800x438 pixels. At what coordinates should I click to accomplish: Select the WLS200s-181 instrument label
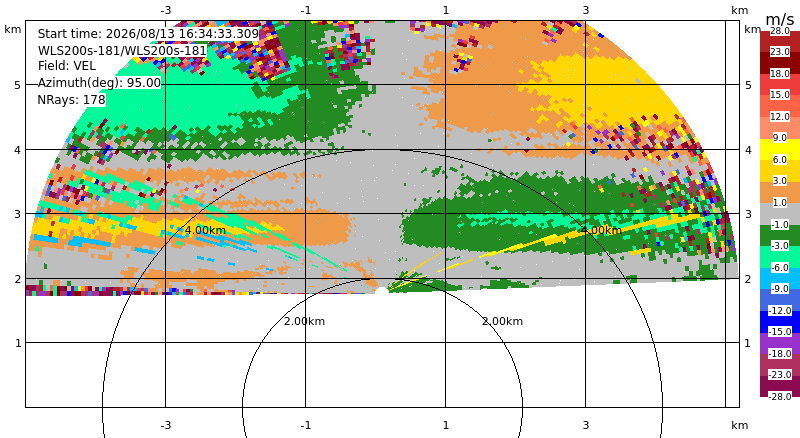click(x=122, y=51)
